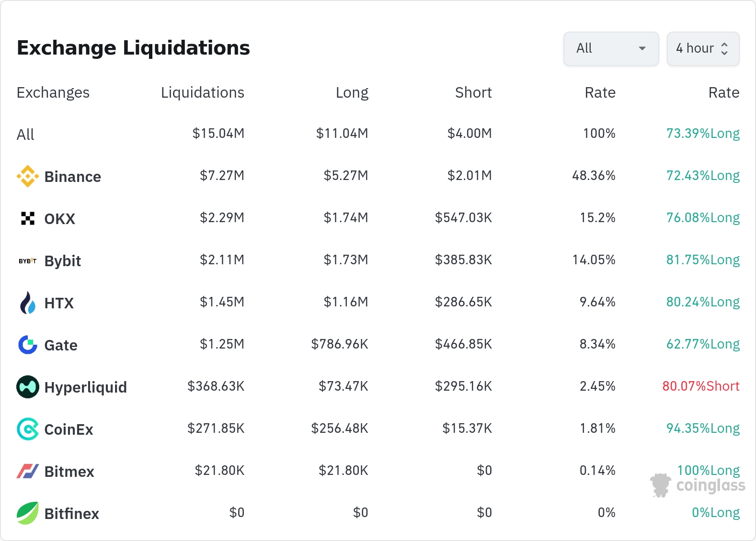Sort by the Liquidations column header
This screenshot has height=541, width=756.
tap(202, 92)
